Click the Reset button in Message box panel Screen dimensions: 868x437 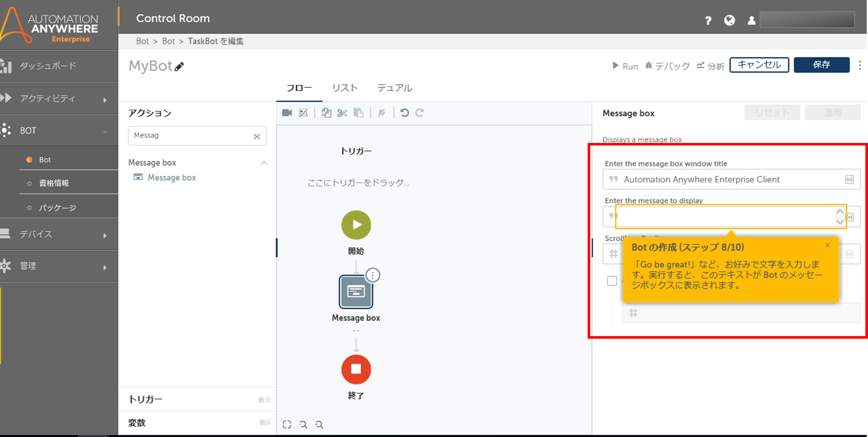pyautogui.click(x=772, y=113)
